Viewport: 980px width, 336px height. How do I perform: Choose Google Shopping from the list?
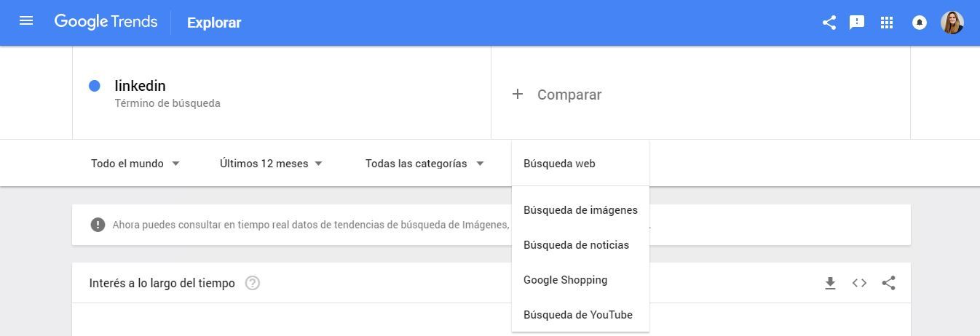565,280
